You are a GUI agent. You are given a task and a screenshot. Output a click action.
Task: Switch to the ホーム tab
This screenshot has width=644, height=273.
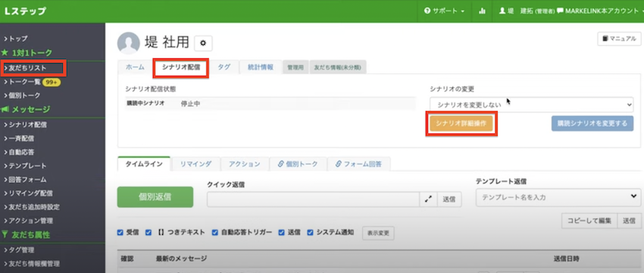pos(135,67)
